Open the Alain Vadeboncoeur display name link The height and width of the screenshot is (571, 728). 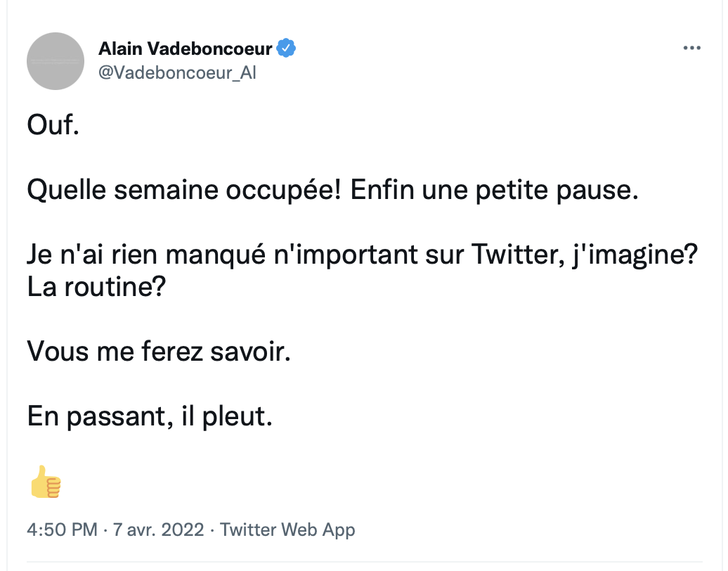coord(186,49)
